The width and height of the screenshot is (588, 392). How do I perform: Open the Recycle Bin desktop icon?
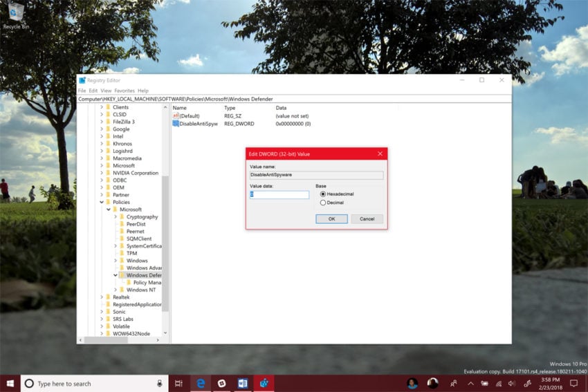click(15, 15)
